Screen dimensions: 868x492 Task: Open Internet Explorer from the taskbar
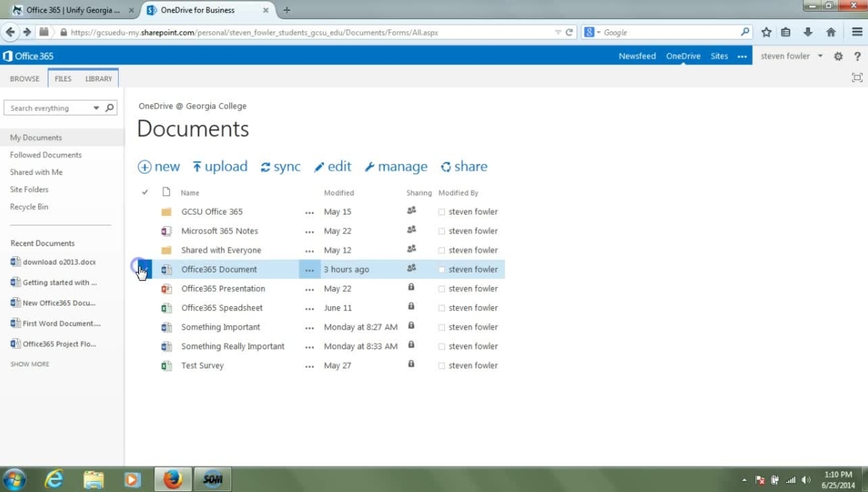click(54, 480)
